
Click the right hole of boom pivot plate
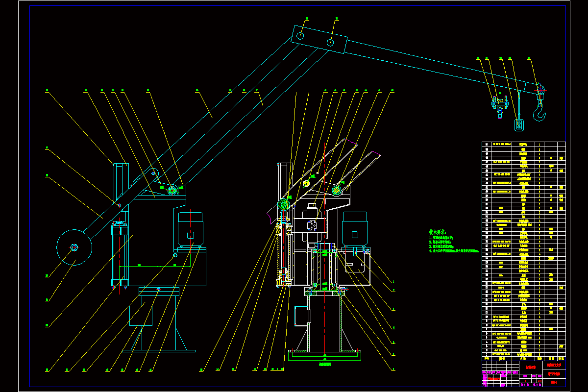tap(331, 43)
